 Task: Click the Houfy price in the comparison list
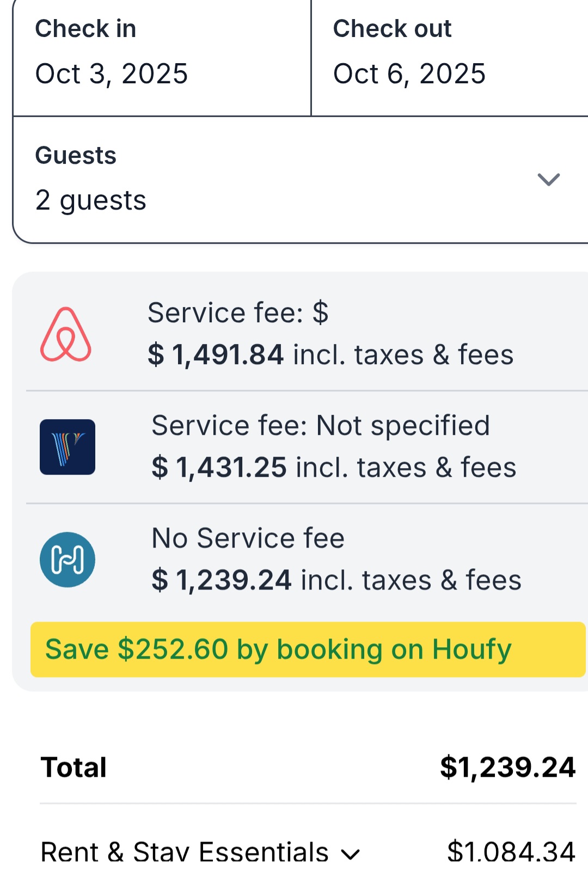point(222,580)
